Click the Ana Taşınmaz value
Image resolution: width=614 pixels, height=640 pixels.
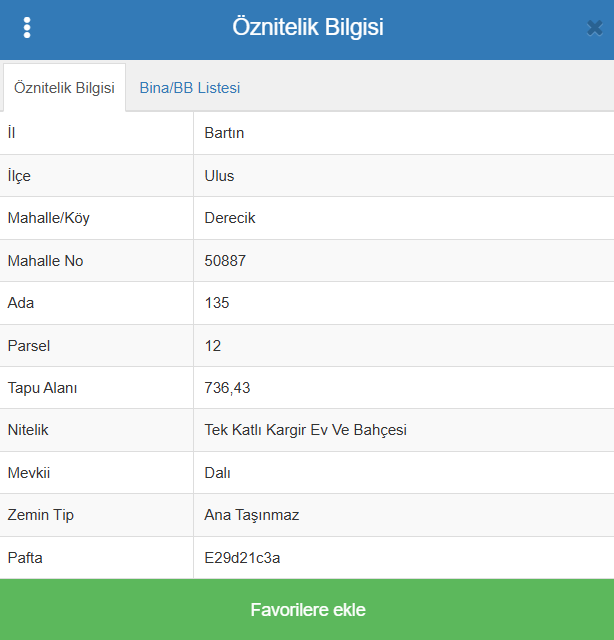[251, 515]
